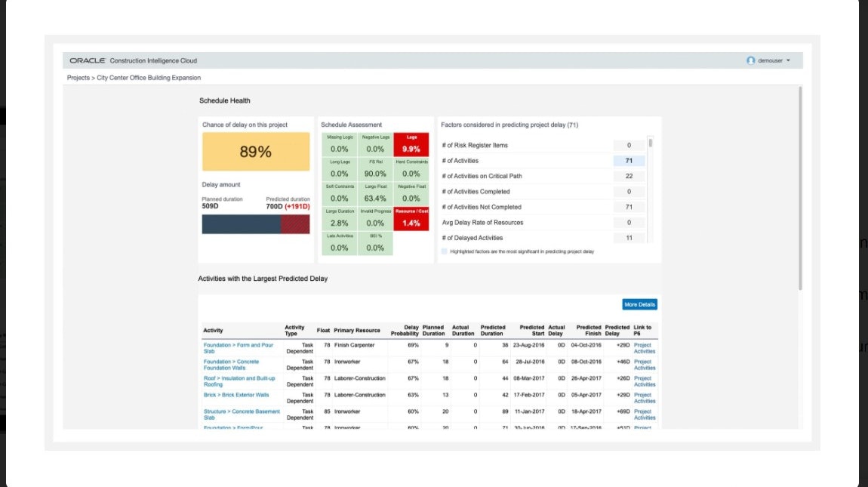Follow Project Activities link for Brick Exterior Walls
This screenshot has height=487, width=868.
click(x=642, y=398)
